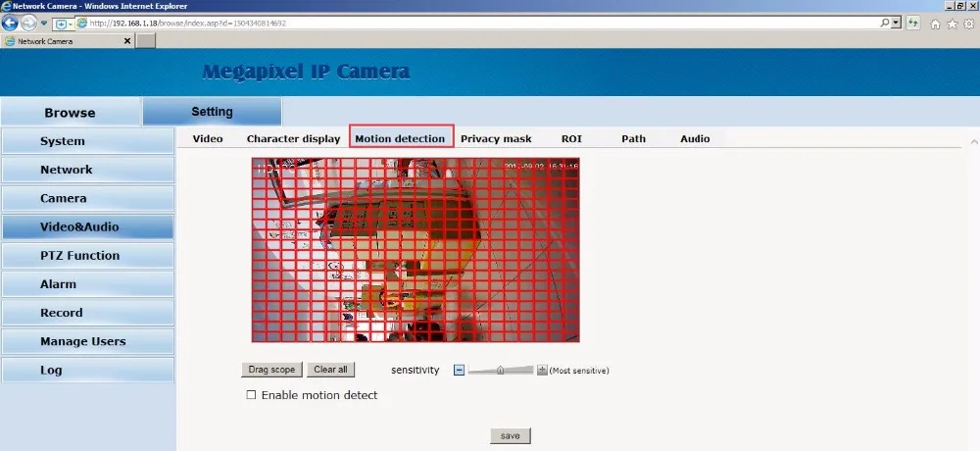This screenshot has width=980, height=451.
Task: Open the address bar autocomplete dropdown
Action: [x=897, y=24]
